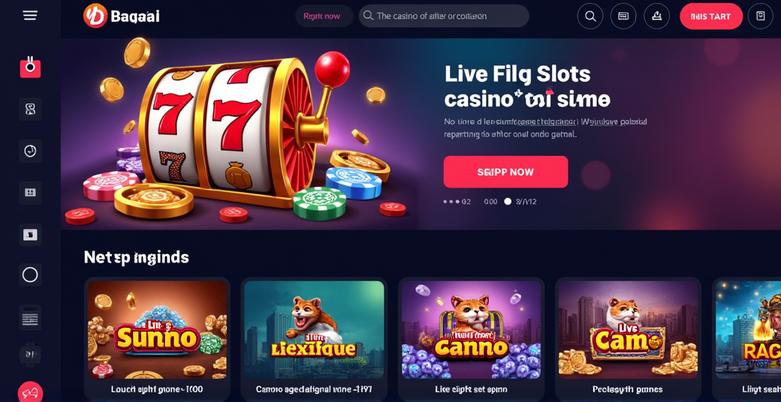This screenshot has width=781, height=402.
Task: Open the purple 'Canno' game thumbnail
Action: coord(471,330)
